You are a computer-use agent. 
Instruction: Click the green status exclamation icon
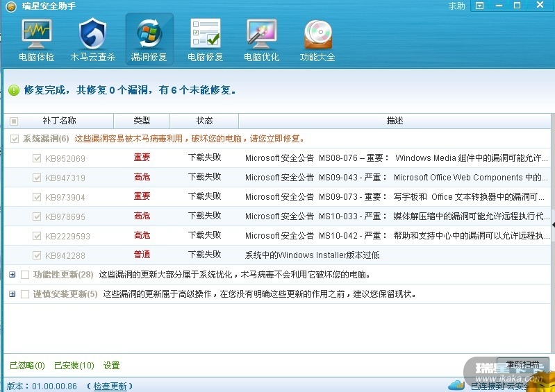[x=14, y=90]
